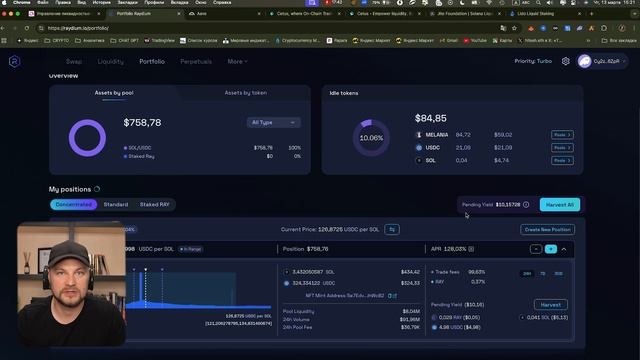Screen dimensions: 640x360
Task: Switch to the Aave browser tab
Action: coord(224,13)
